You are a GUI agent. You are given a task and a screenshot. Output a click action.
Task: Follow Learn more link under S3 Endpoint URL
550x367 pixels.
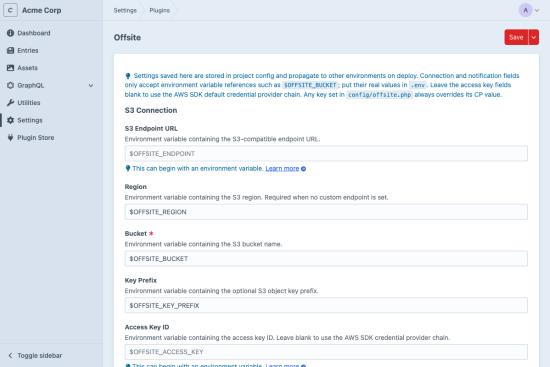click(282, 168)
